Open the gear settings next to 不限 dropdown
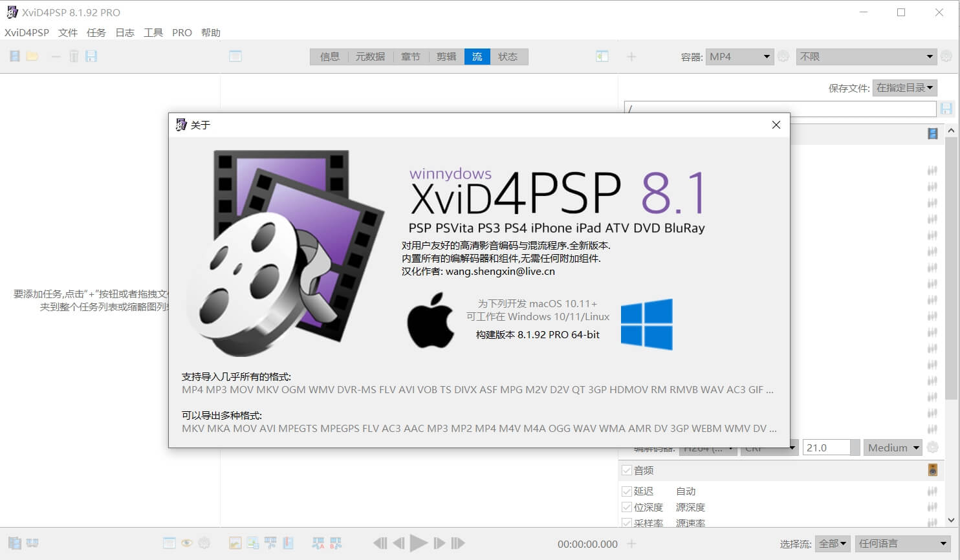The height and width of the screenshot is (560, 960). click(x=946, y=56)
